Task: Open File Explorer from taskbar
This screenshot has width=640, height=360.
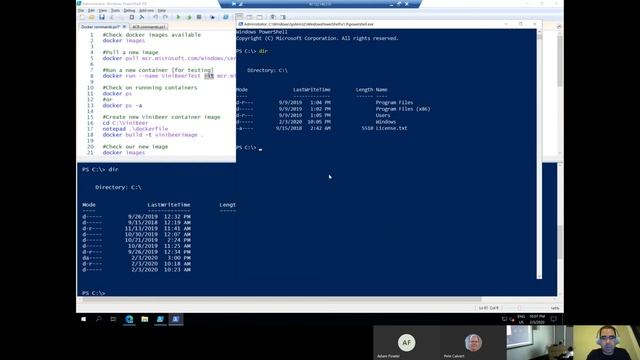Action: [x=144, y=319]
